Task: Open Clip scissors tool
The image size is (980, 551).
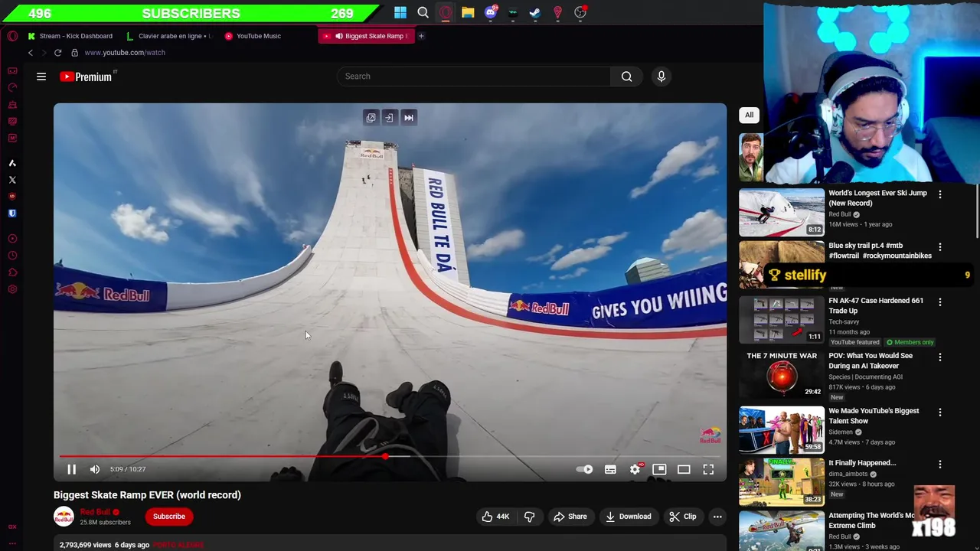Action: point(682,517)
